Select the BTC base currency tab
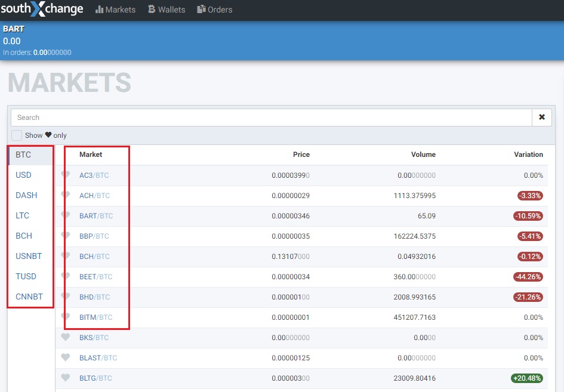 click(30, 155)
